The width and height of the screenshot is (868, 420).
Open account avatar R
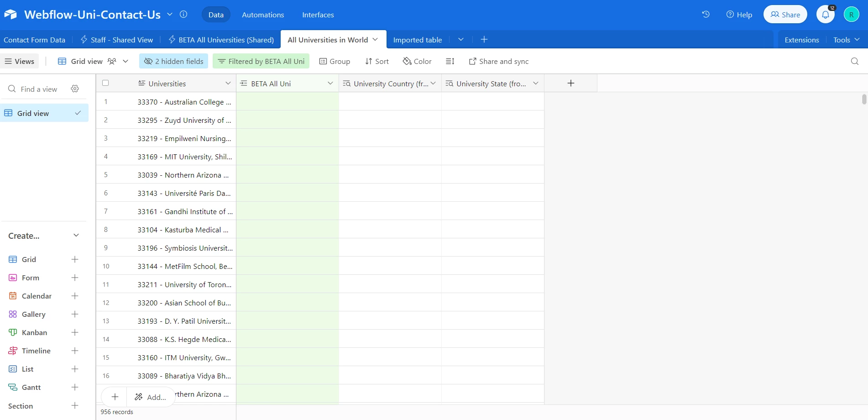(851, 15)
